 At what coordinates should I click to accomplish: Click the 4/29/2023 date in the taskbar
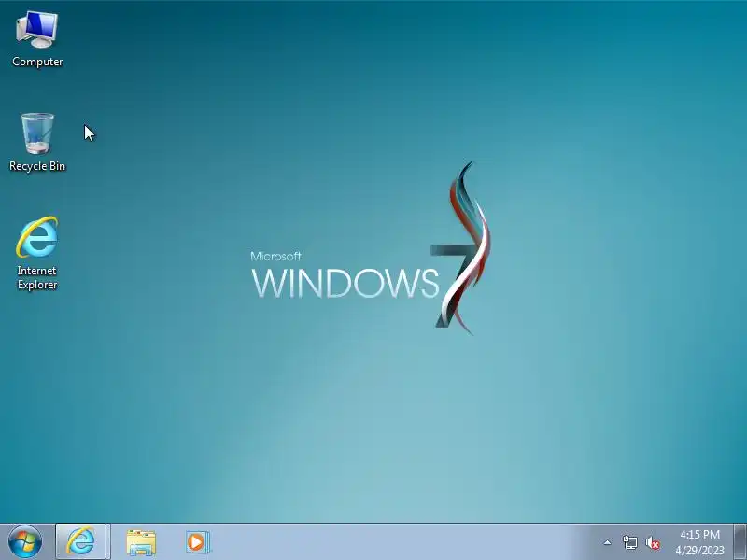tap(699, 551)
